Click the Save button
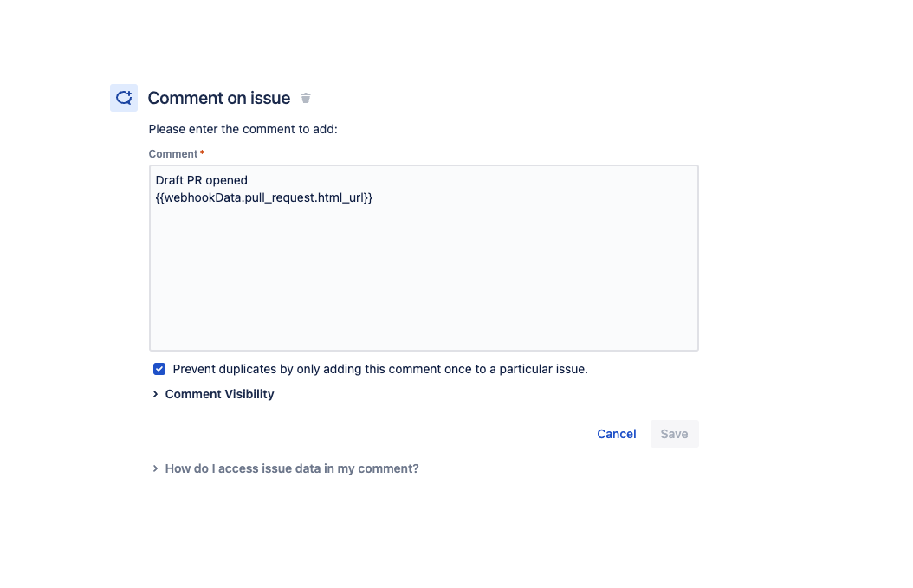Screen dimensions: 913x588 tap(674, 434)
